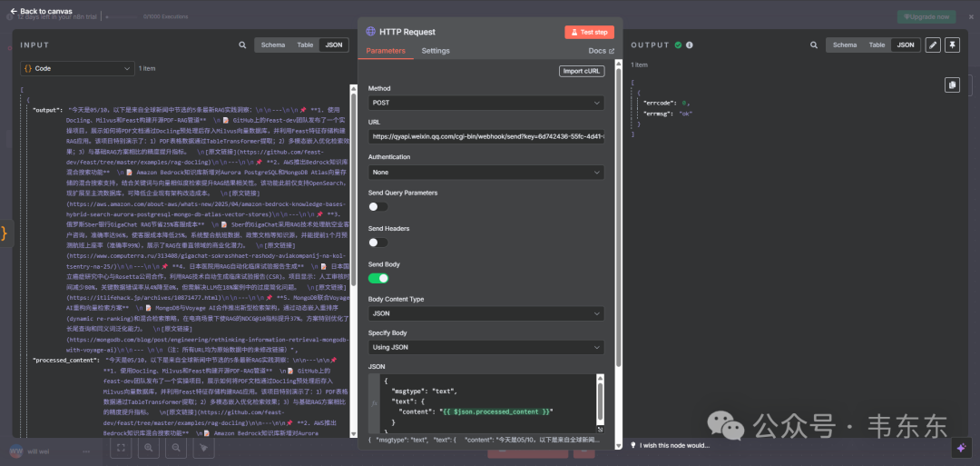This screenshot has height=466, width=980.
Task: Go back to canvas via arrow link
Action: click(41, 11)
